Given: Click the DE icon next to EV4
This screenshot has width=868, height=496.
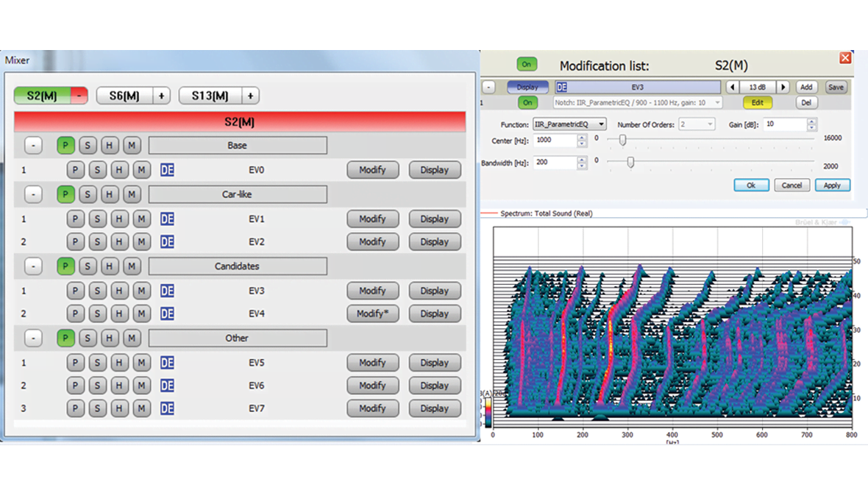Looking at the screenshot, I should coord(167,313).
